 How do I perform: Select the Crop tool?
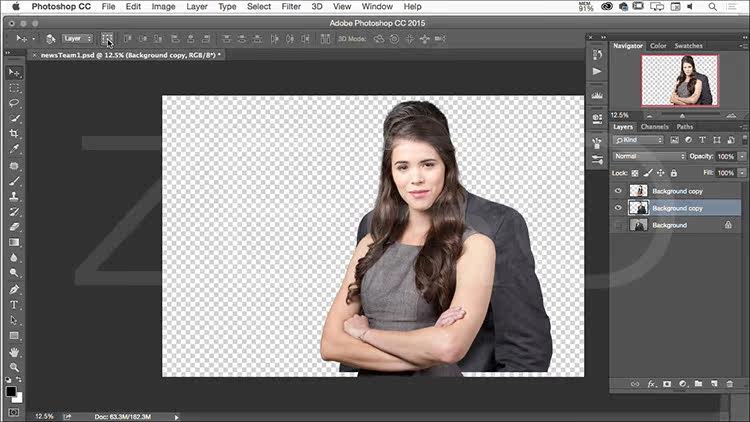pyautogui.click(x=14, y=133)
